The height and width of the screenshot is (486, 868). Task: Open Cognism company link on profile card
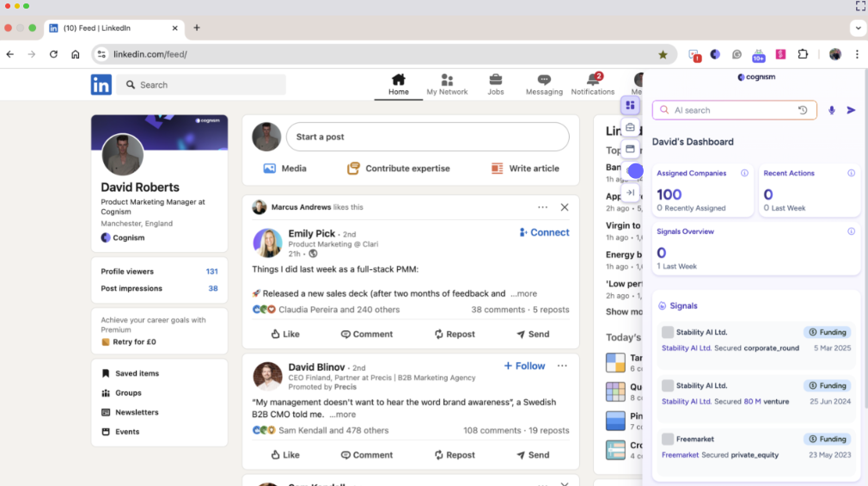point(123,237)
